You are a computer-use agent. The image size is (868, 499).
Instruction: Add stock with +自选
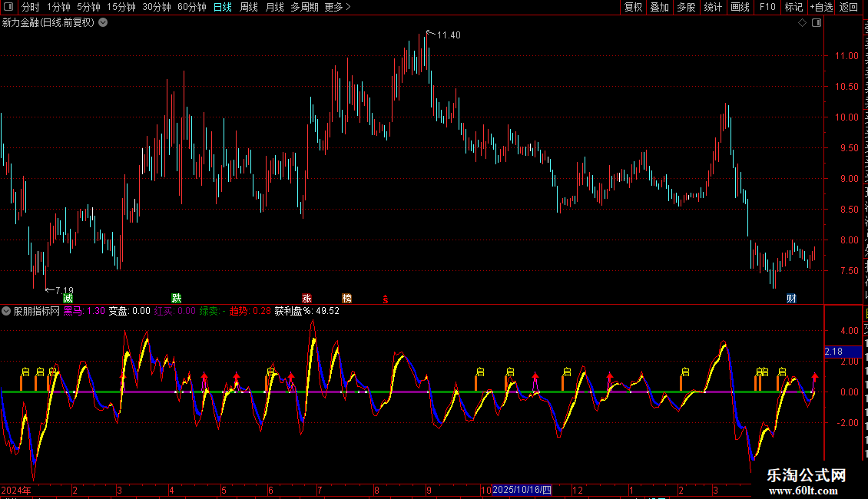(x=821, y=7)
